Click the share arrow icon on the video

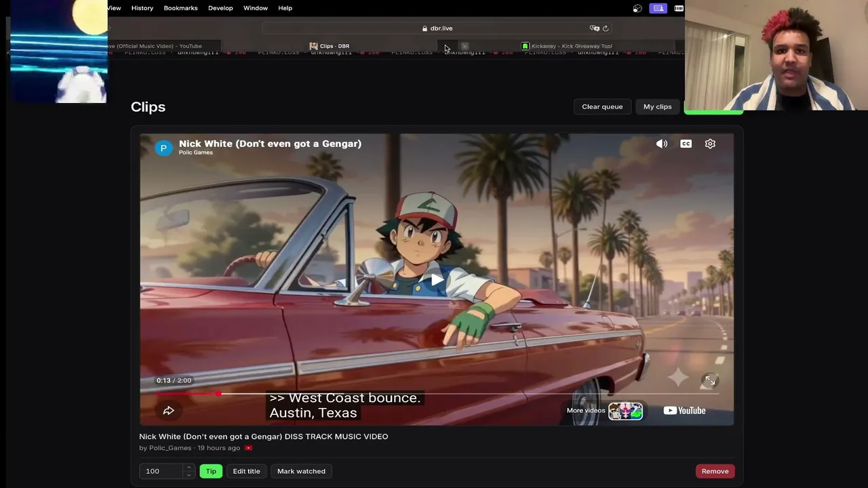169,411
